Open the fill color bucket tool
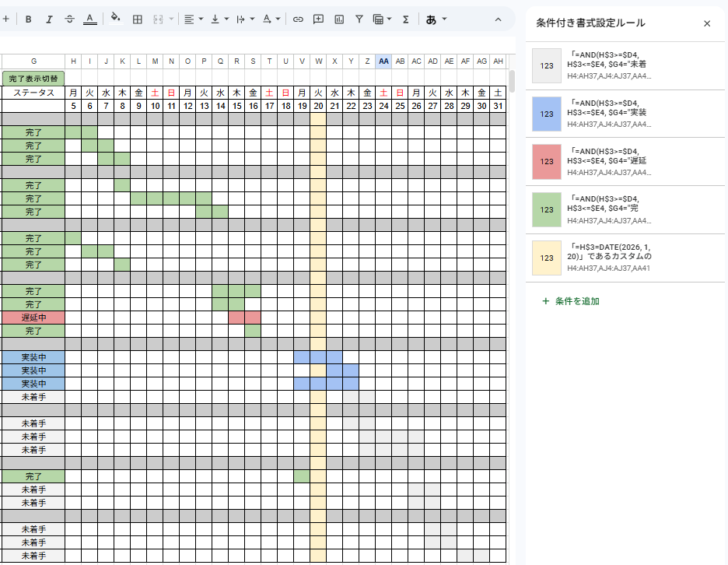The height and width of the screenshot is (565, 728). click(115, 19)
